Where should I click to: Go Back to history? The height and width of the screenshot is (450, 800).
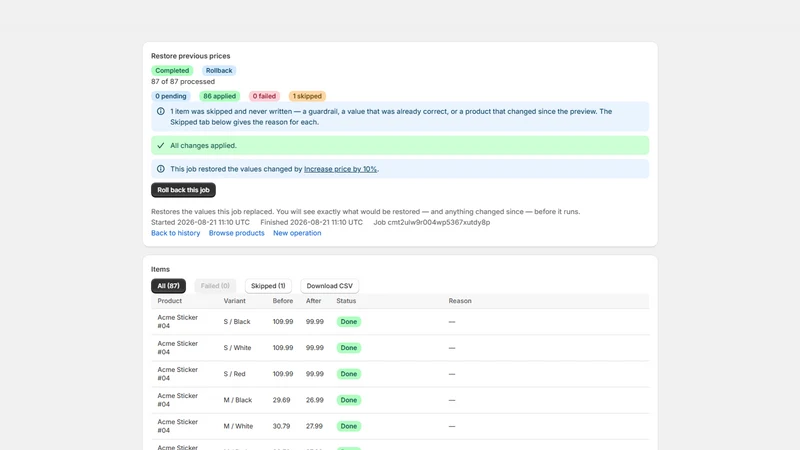tap(176, 233)
